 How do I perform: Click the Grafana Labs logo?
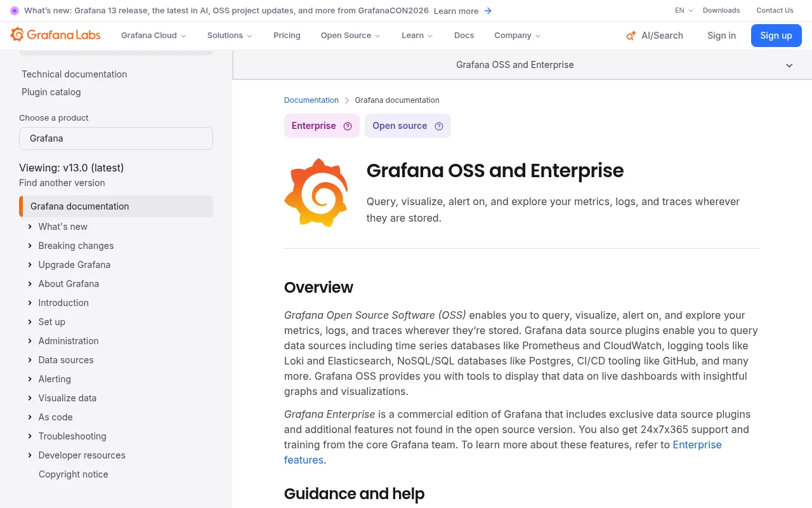coord(55,35)
